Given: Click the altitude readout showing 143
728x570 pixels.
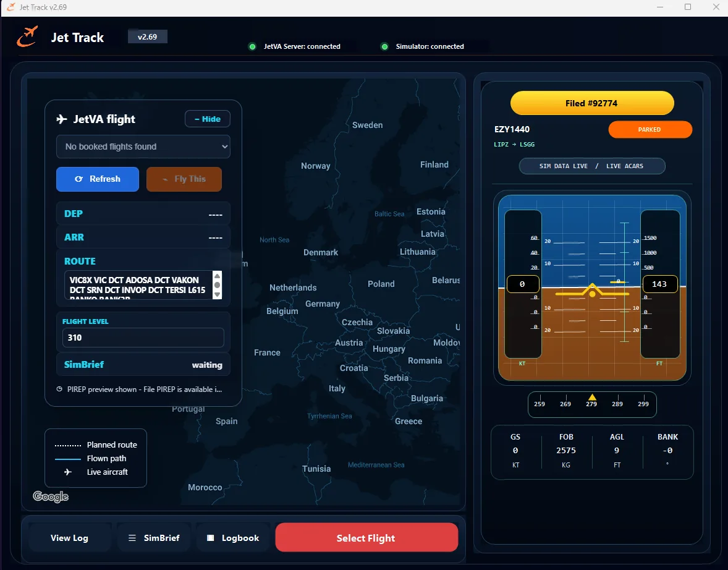Looking at the screenshot, I should [659, 284].
